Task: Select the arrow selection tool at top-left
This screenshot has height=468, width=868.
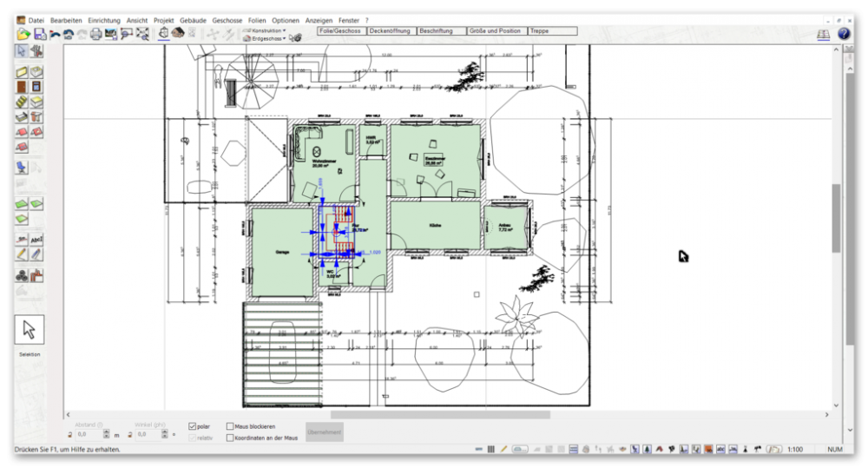Action: click(x=22, y=51)
